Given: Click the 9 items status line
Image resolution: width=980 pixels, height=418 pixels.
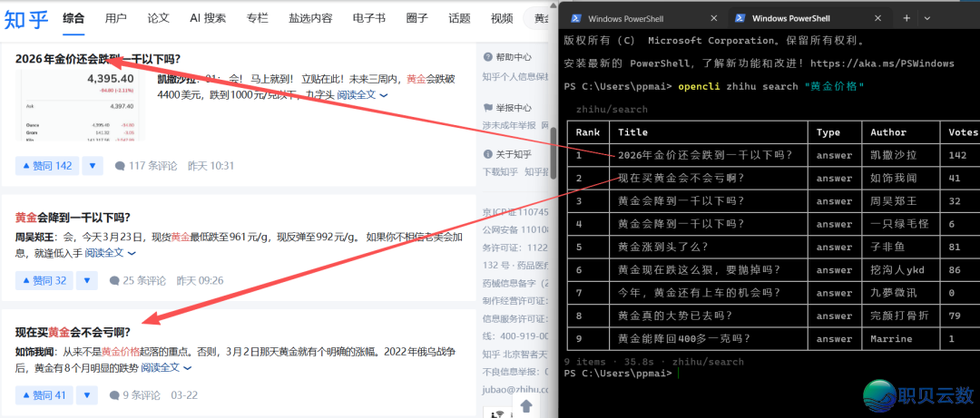Looking at the screenshot, I should tap(653, 361).
